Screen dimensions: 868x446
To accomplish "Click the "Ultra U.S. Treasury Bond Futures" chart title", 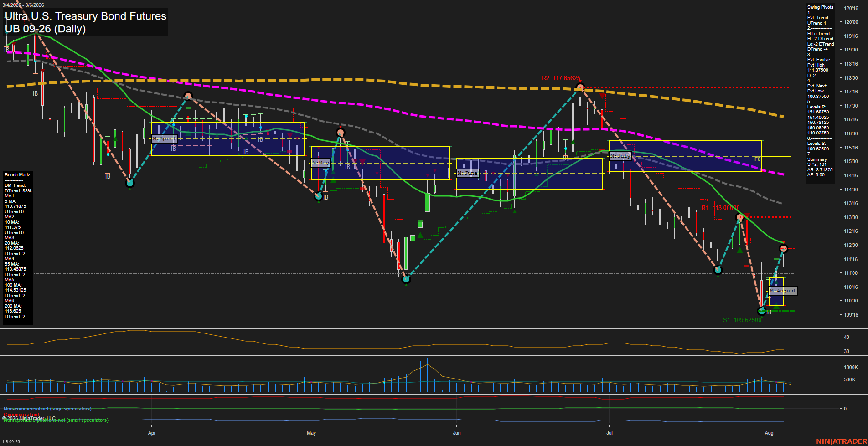I will (x=86, y=16).
